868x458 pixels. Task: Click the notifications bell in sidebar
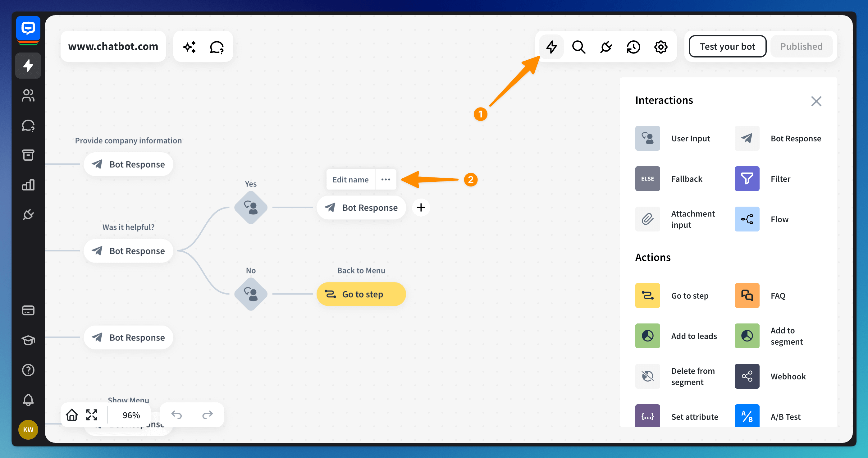pyautogui.click(x=28, y=400)
